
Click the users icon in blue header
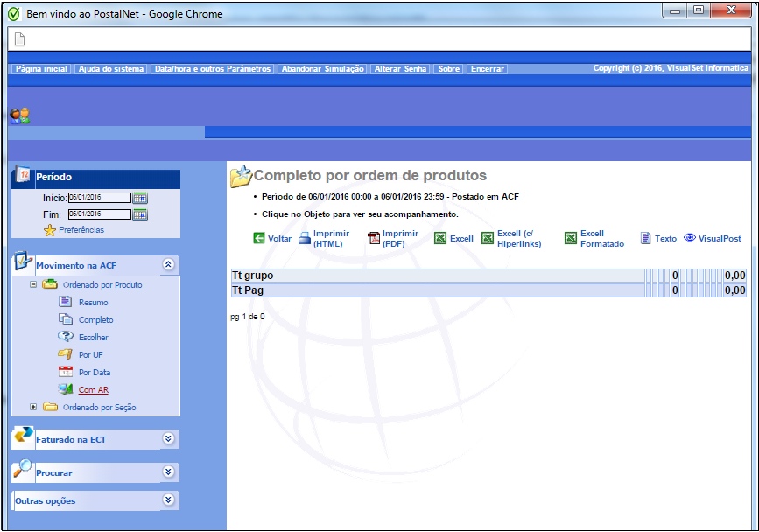[19, 115]
